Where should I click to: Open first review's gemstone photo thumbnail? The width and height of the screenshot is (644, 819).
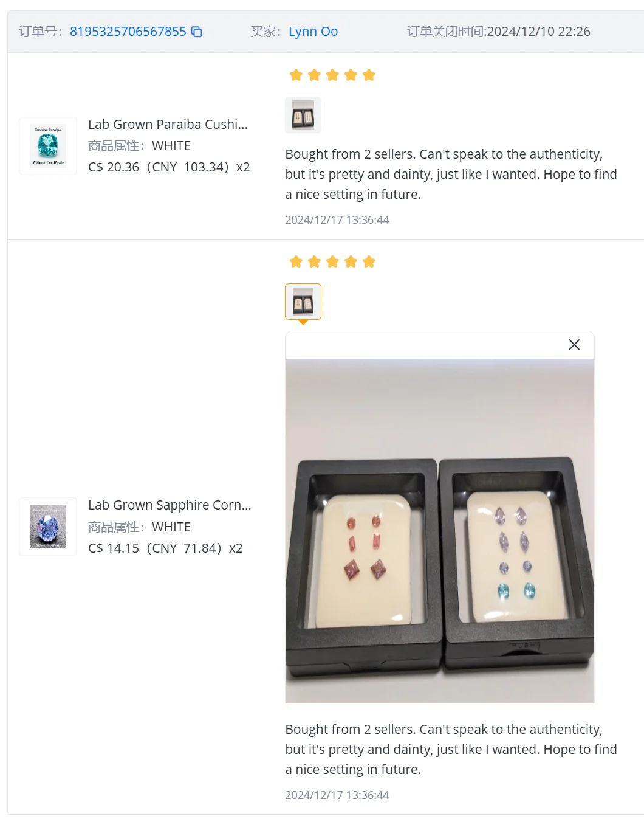(x=303, y=115)
